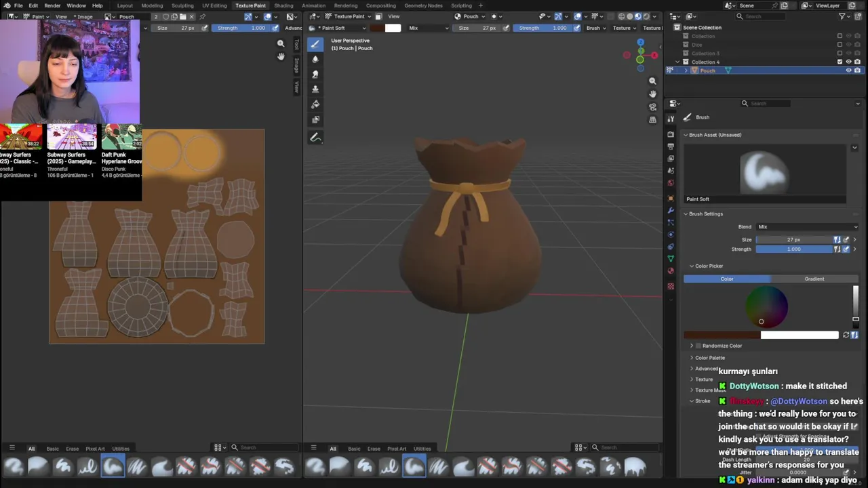The height and width of the screenshot is (488, 868).
Task: Disable Pouch in renders via camera icon
Action: coord(857,70)
